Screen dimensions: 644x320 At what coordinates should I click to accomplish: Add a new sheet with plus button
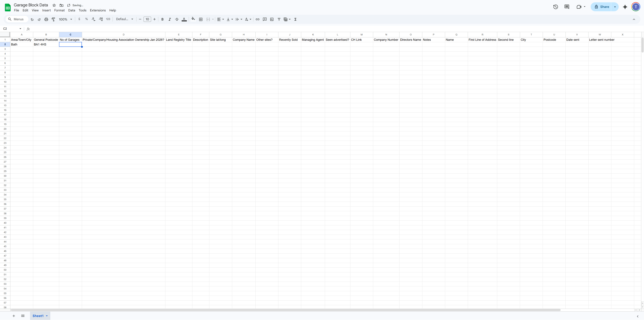(14, 316)
